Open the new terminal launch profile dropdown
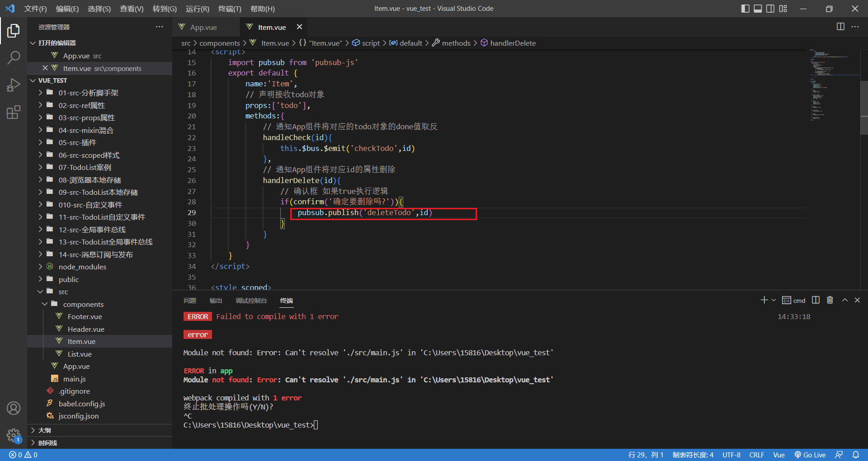 coord(774,300)
